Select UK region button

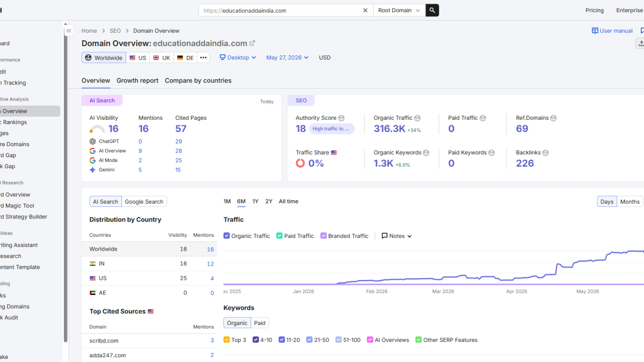point(162,58)
